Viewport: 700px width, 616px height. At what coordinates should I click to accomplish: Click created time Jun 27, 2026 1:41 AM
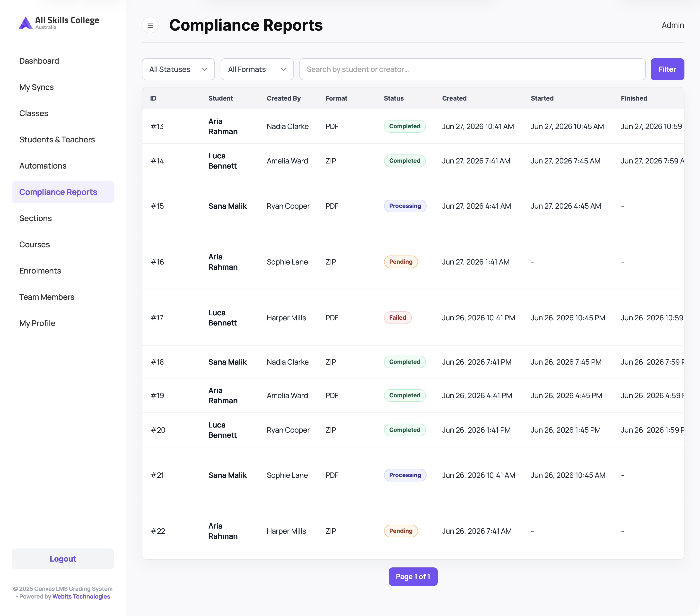tap(476, 262)
